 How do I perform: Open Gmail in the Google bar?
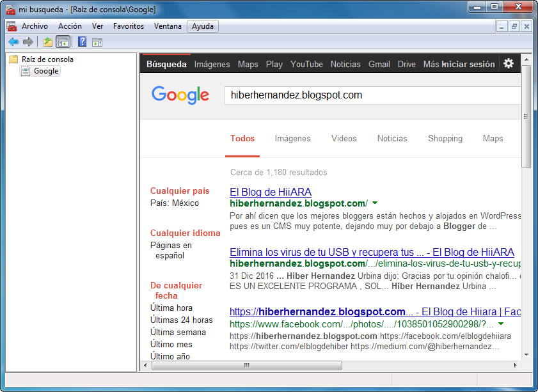point(379,64)
